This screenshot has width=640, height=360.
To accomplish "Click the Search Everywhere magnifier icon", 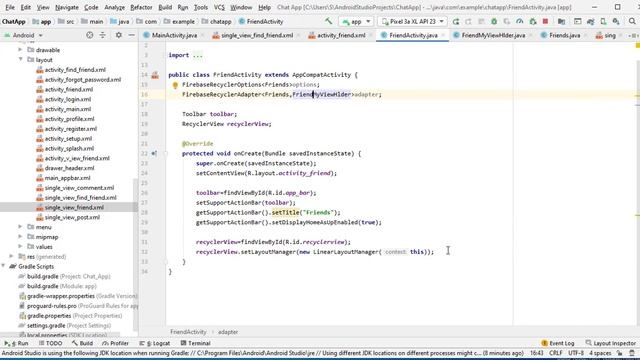I will (x=632, y=21).
